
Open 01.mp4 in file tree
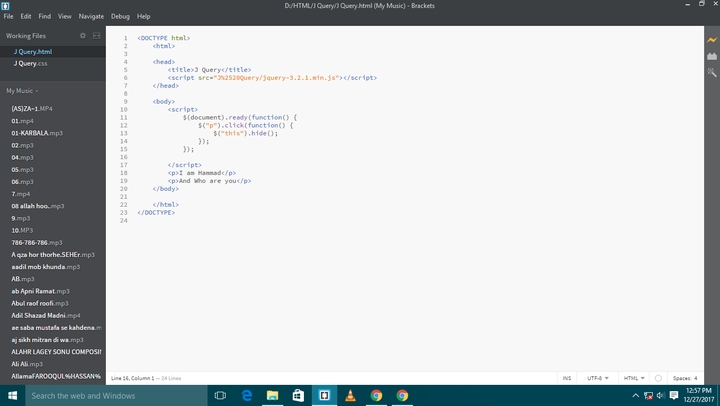(22, 121)
